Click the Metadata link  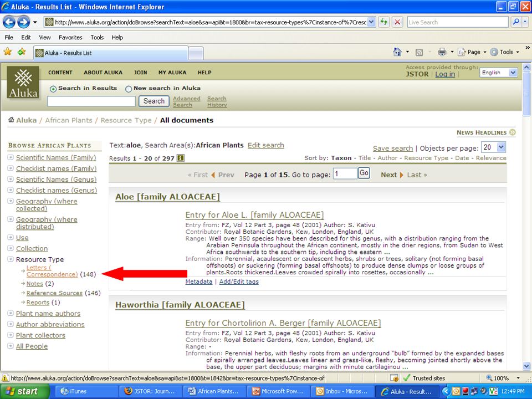(x=199, y=282)
